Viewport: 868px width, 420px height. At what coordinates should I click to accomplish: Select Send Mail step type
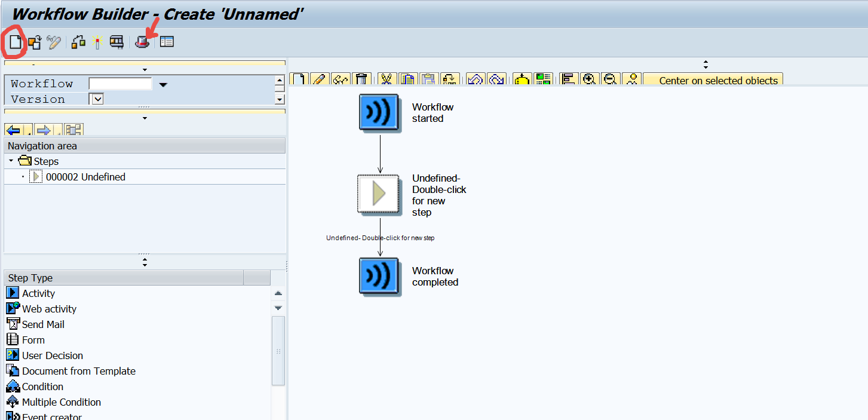click(42, 324)
